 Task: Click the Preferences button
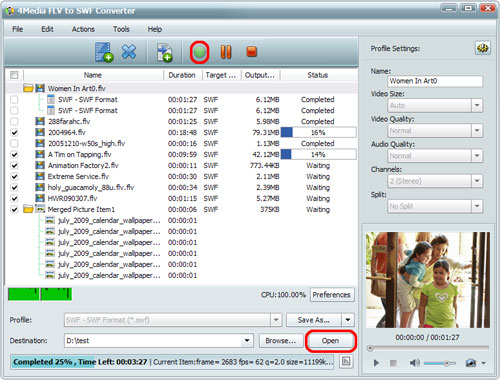(332, 295)
